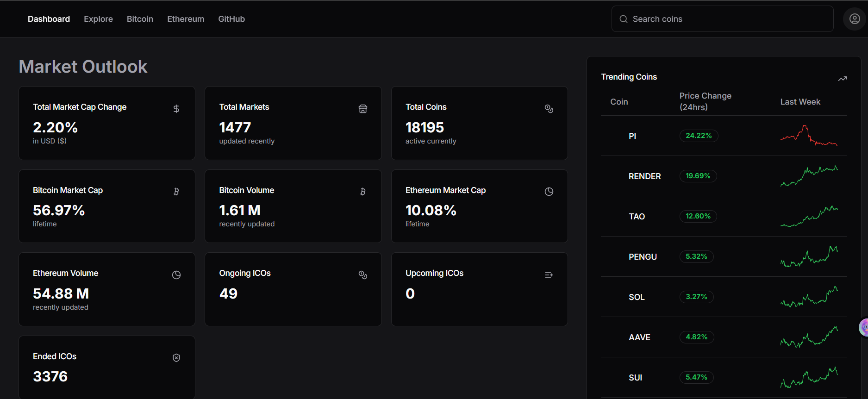Click the SOL 3.27% price change badge

click(696, 297)
